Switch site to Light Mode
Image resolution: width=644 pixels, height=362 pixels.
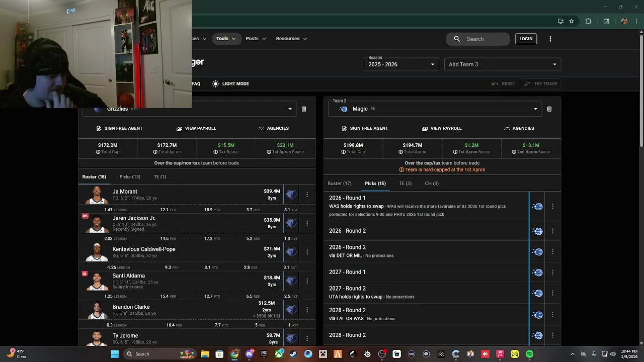click(231, 83)
